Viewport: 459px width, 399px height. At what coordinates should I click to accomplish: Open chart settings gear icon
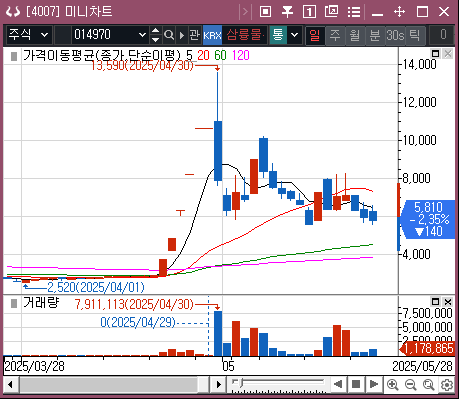pos(447,385)
